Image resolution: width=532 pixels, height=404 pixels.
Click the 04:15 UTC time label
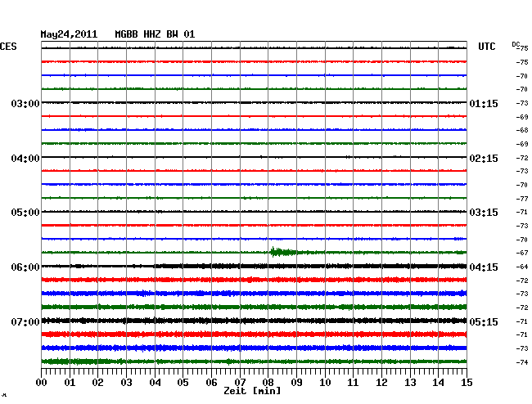(484, 267)
